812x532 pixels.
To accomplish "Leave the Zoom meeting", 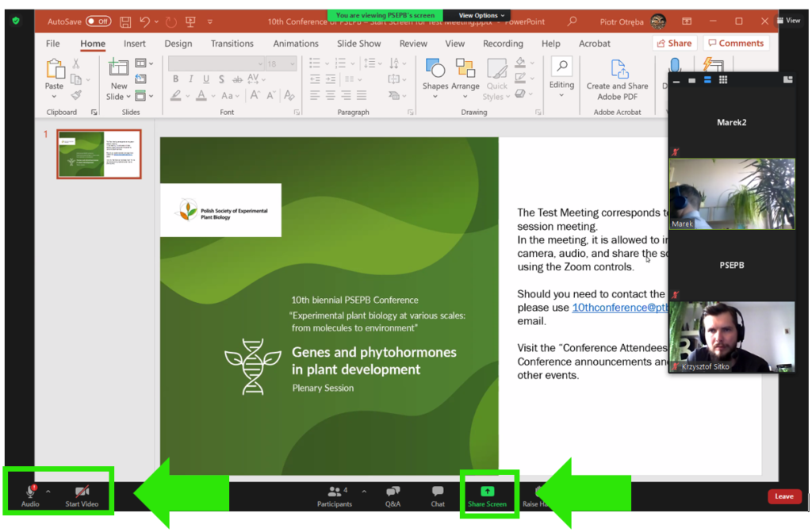I will pos(784,496).
